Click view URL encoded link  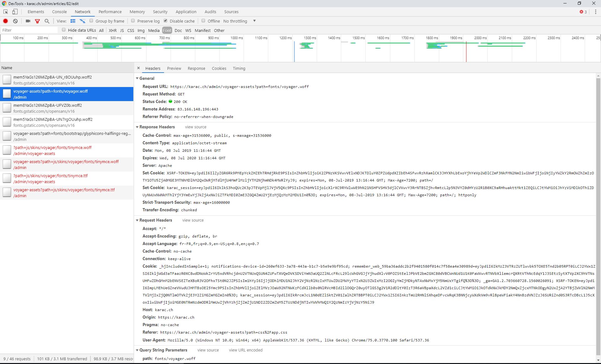245,350
